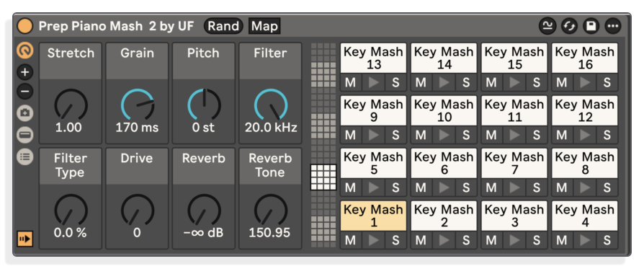
Task: Click the Rand button
Action: (223, 26)
